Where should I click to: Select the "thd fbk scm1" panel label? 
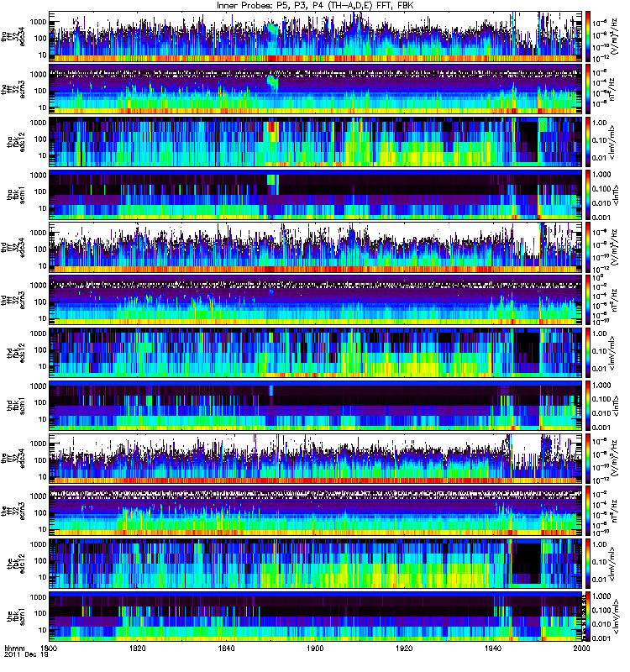click(16, 405)
